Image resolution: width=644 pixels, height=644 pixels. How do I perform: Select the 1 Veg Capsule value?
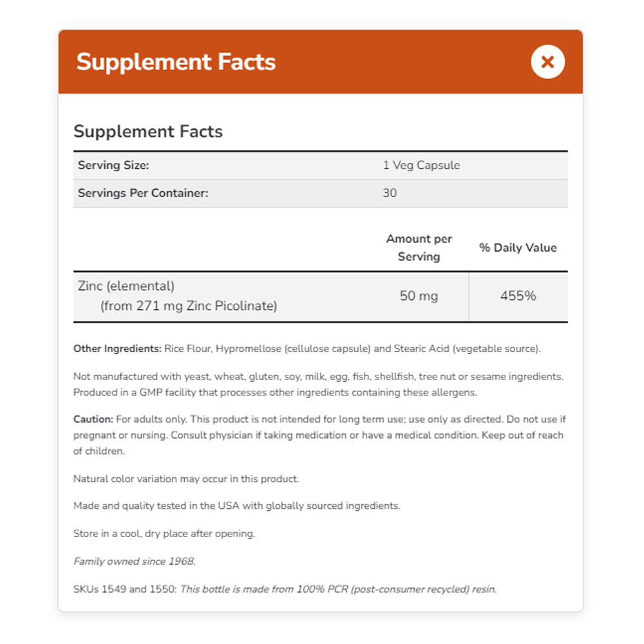tap(421, 166)
